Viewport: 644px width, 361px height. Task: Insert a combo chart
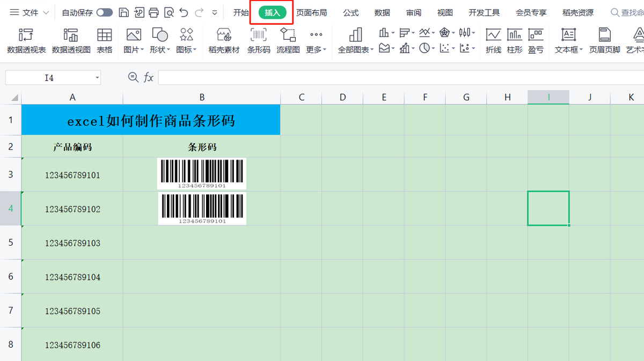click(x=407, y=48)
